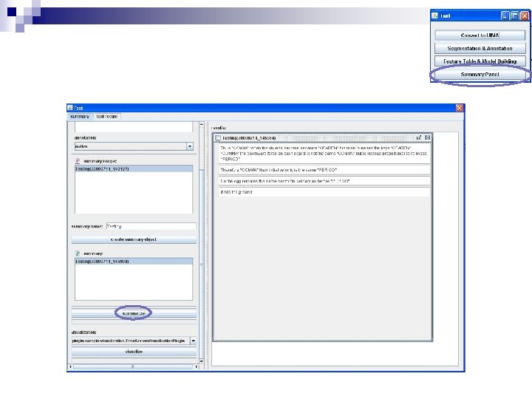532x399 pixels.
Task: Minimize the small test window
Action: [x=505, y=16]
